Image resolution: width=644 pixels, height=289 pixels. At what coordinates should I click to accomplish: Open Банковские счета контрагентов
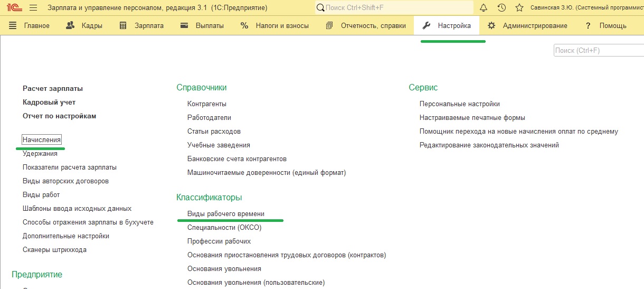tap(237, 159)
